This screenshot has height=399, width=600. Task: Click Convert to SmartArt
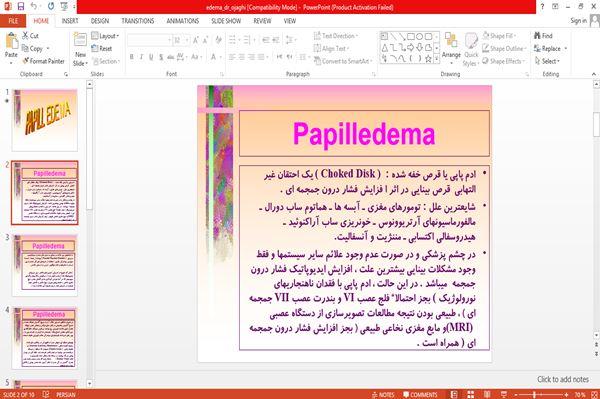(x=342, y=61)
